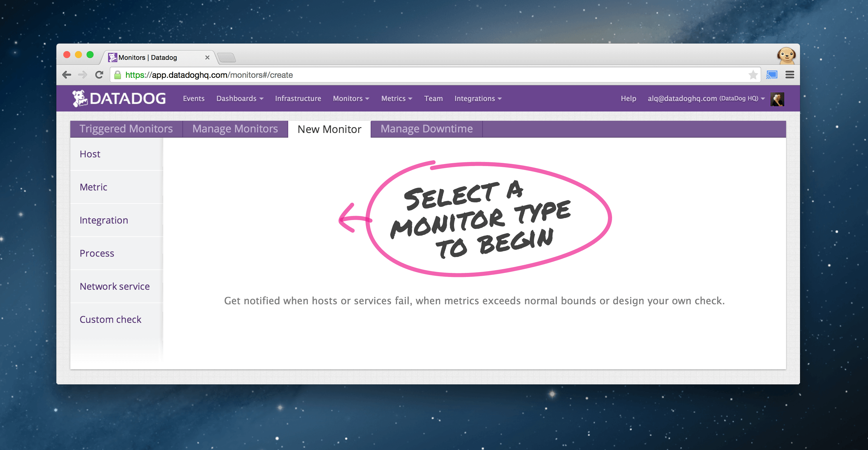This screenshot has height=450, width=868.
Task: Click the Datadog favicon in the browser tab
Action: 112,57
